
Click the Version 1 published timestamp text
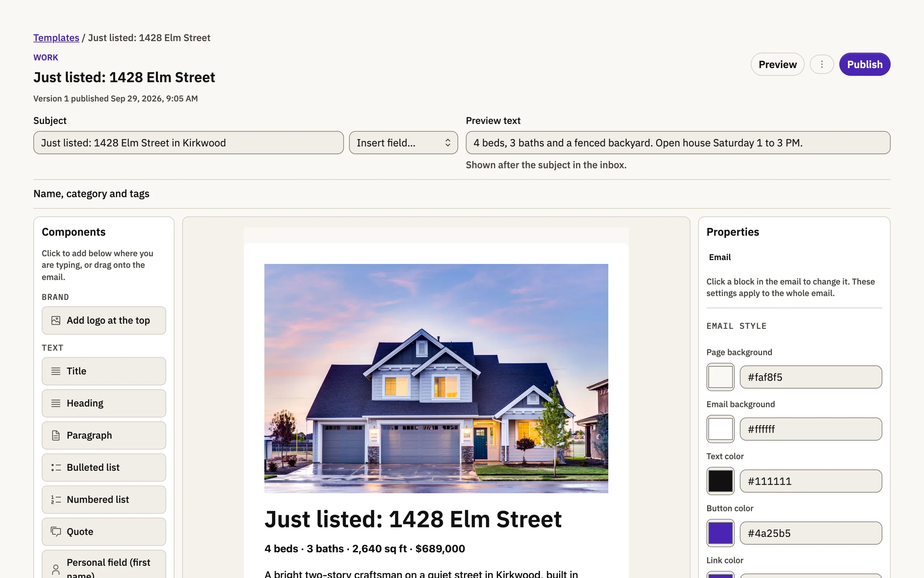tap(115, 99)
